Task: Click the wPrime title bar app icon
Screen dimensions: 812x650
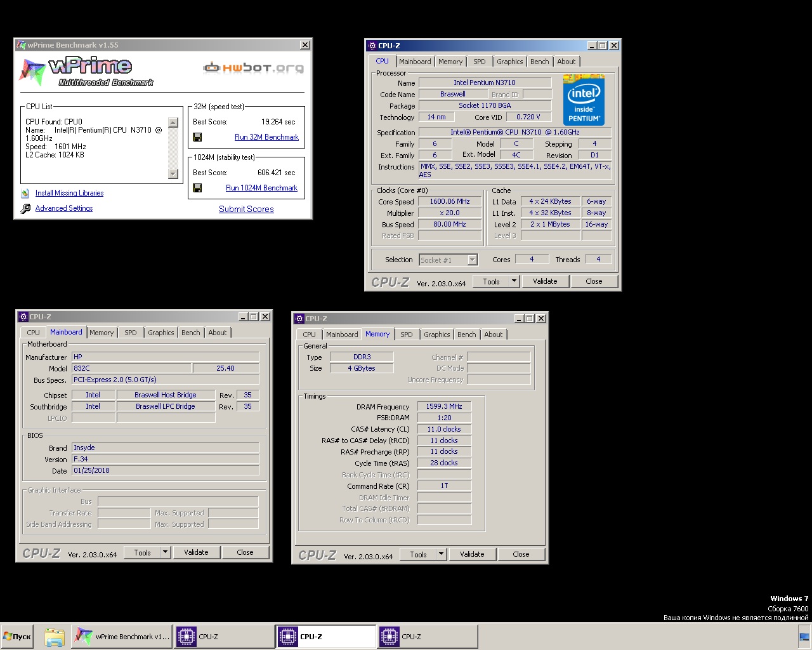Action: click(21, 45)
